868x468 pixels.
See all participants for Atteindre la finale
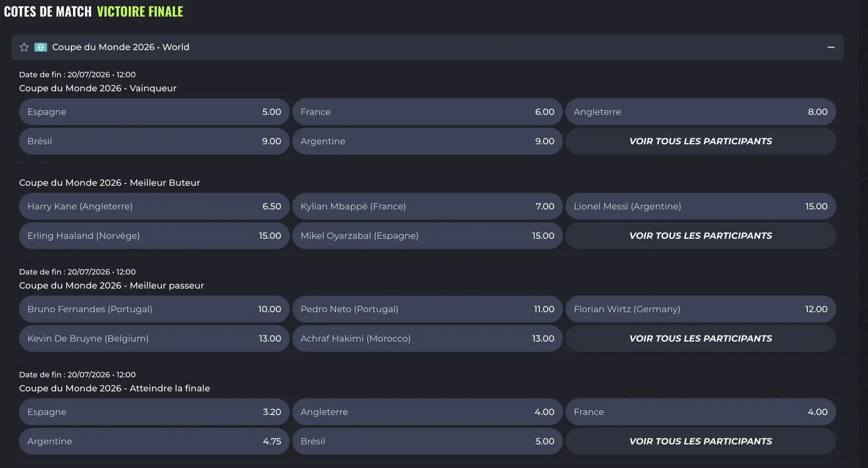[x=701, y=441]
